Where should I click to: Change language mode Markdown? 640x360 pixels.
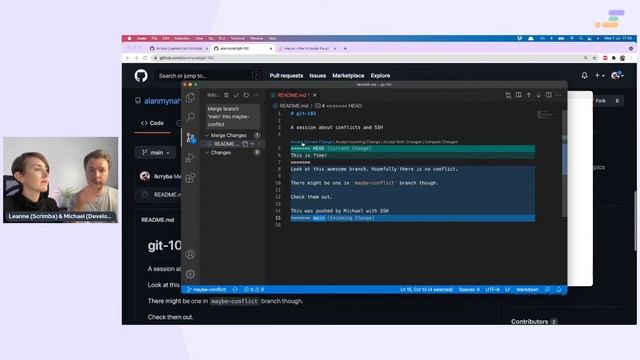(527, 289)
